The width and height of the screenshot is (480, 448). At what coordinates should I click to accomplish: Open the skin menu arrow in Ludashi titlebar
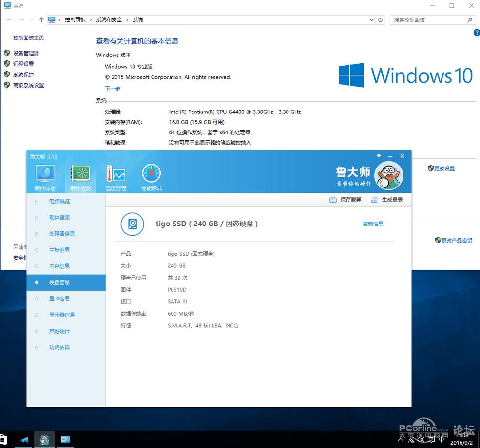click(379, 156)
